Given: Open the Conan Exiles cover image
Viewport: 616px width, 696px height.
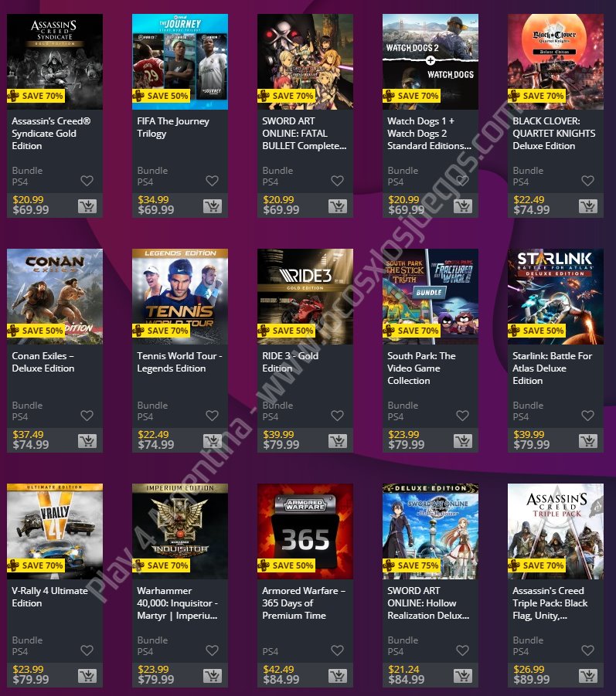Looking at the screenshot, I should pos(55,296).
